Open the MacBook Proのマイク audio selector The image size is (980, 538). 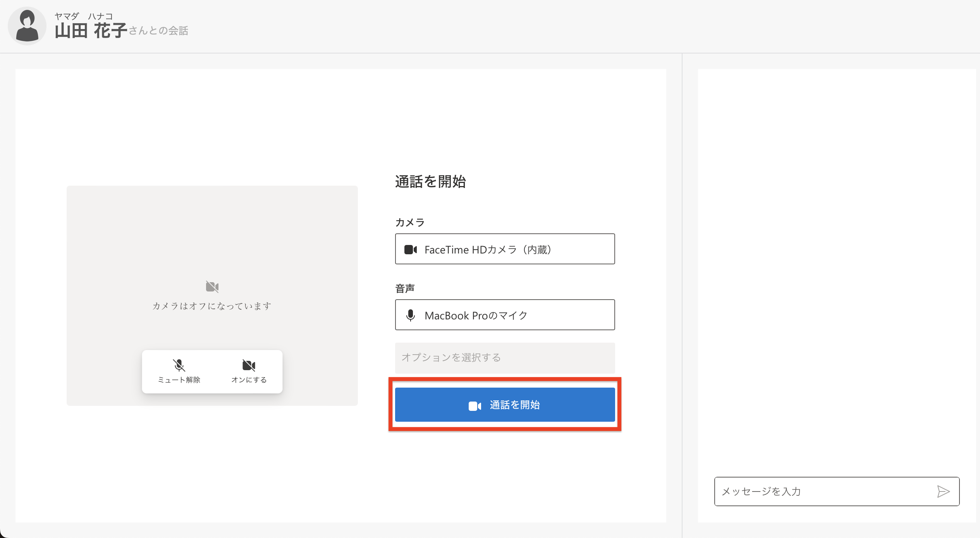click(x=505, y=315)
